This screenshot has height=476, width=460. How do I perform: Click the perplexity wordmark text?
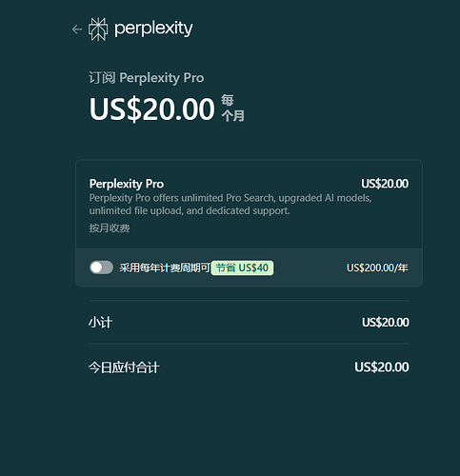153,29
